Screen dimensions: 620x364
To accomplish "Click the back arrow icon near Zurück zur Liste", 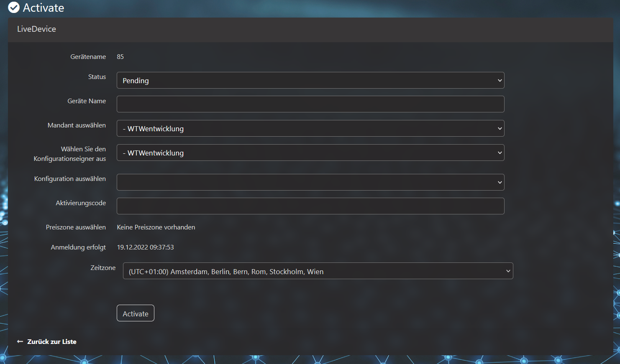I will [20, 341].
